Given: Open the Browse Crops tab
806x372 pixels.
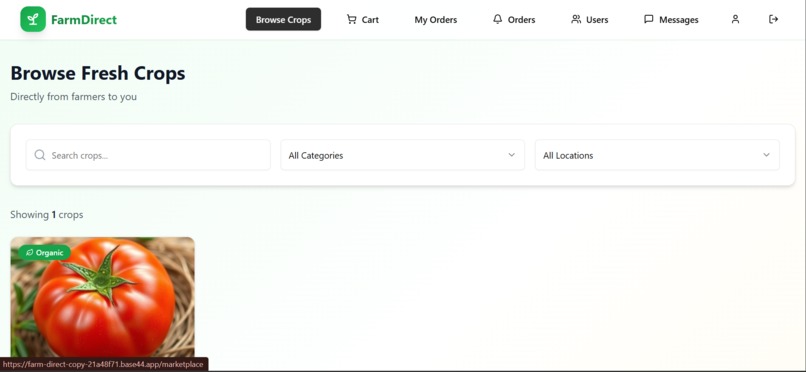Looking at the screenshot, I should tap(283, 20).
